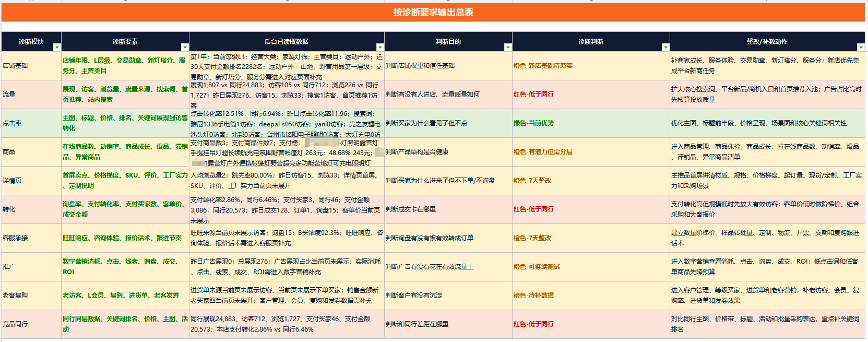Select the 同行同层数据、关键词排名 elements cell
868x342 pixels.
(125, 324)
